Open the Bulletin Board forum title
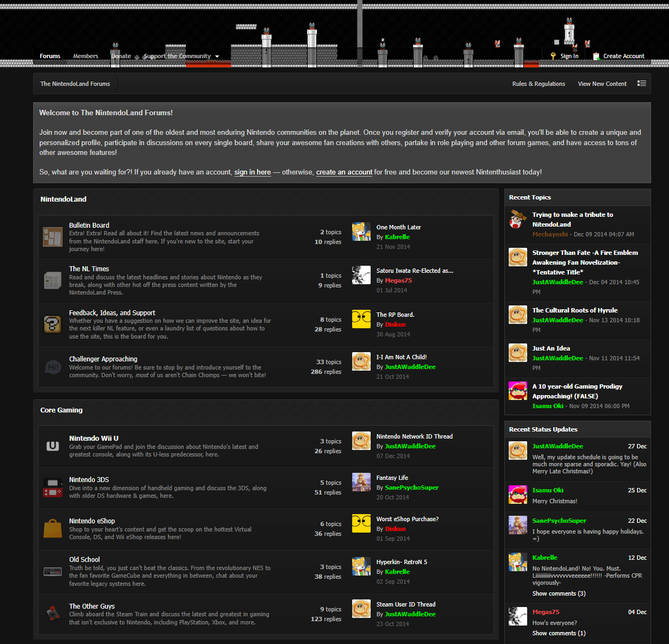Screen dimensions: 669x644 coord(89,225)
